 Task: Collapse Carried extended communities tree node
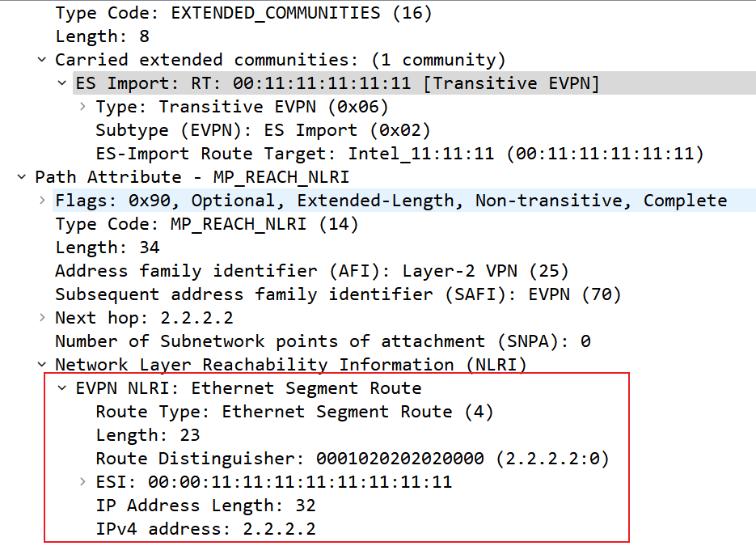(42, 60)
